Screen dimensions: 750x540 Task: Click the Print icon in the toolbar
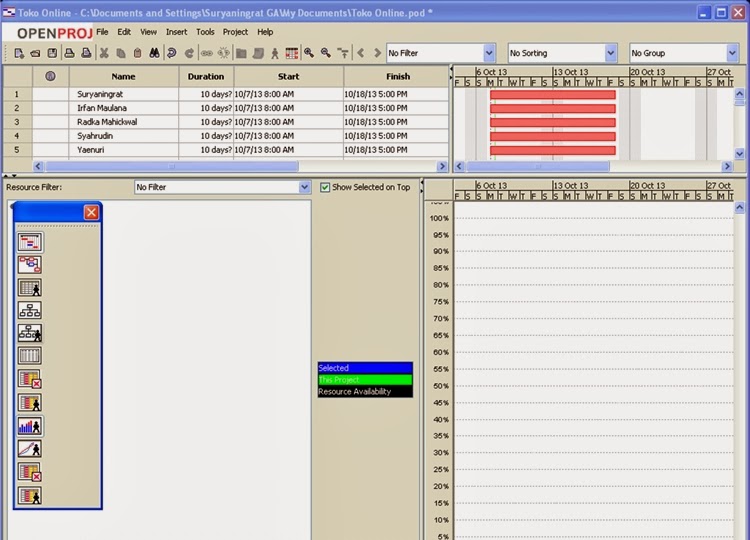[69, 53]
